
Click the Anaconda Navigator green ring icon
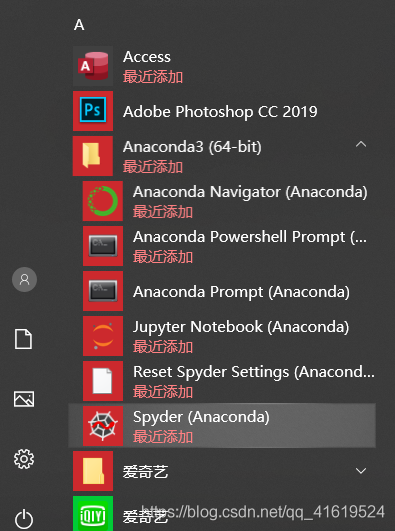coord(103,201)
